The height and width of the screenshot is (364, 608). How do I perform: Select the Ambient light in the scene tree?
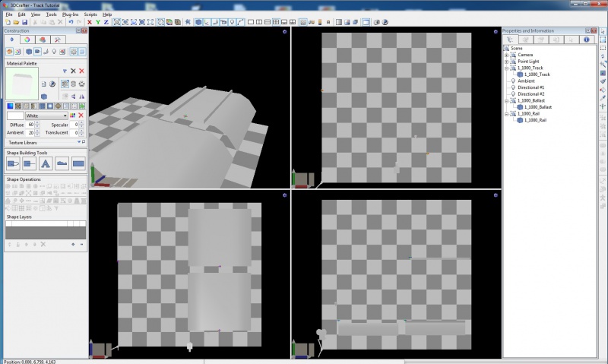526,81
